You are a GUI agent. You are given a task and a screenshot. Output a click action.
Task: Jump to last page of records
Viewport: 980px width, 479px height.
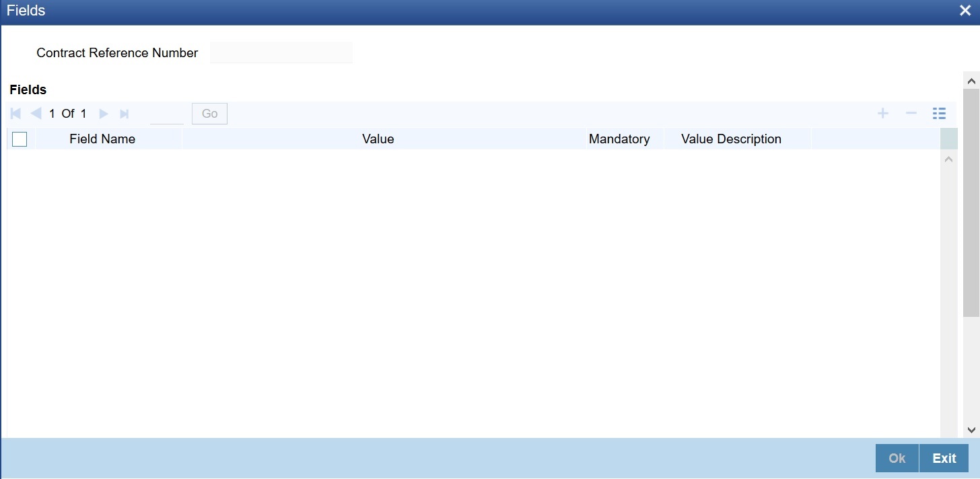click(124, 114)
